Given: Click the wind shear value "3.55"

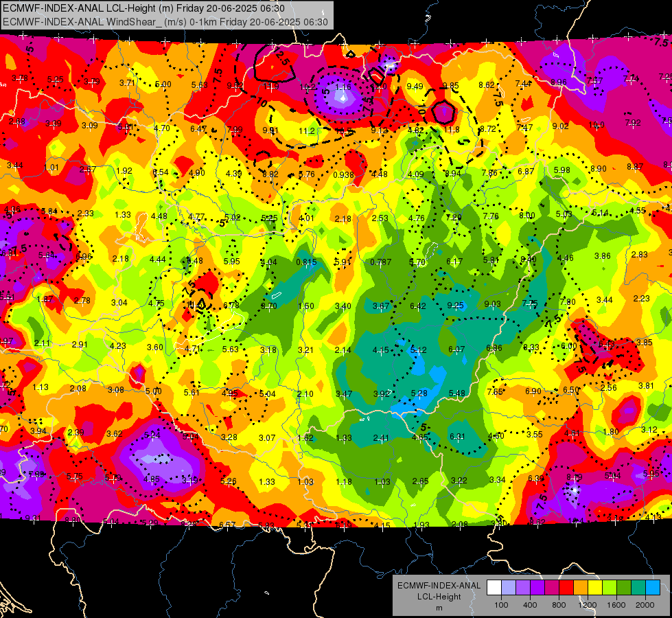Looking at the screenshot, I should pos(535,435).
